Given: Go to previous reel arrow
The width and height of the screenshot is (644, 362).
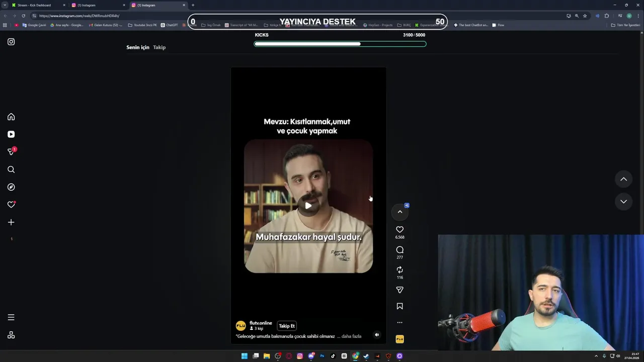Looking at the screenshot, I should 623,179.
